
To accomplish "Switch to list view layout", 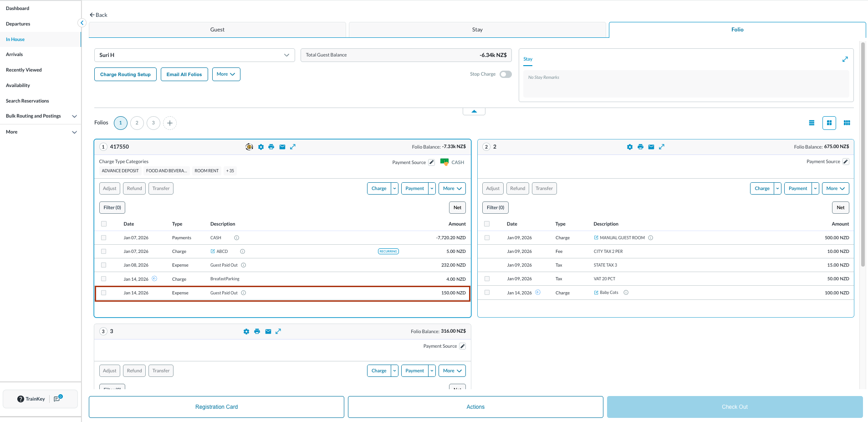I will (812, 123).
